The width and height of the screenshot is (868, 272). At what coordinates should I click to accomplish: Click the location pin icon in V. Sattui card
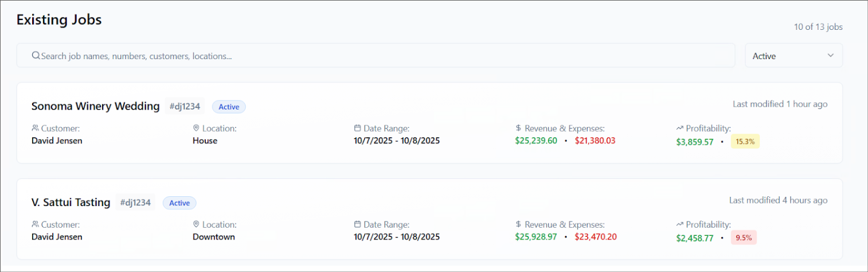196,225
